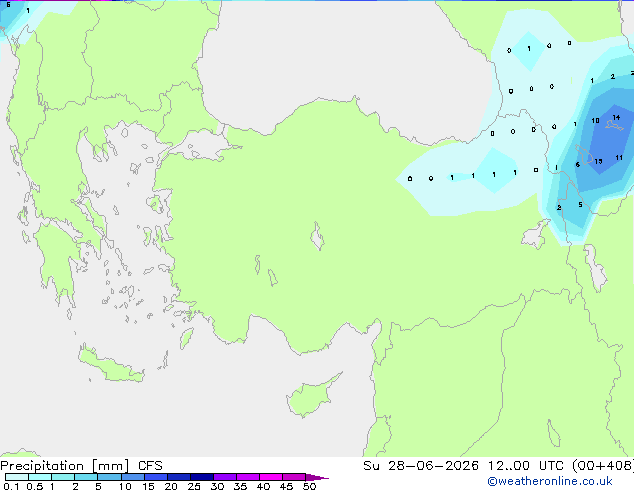The image size is (634, 490).
Task: Click the '10' precipitation value on map
Action: pyautogui.click(x=595, y=120)
